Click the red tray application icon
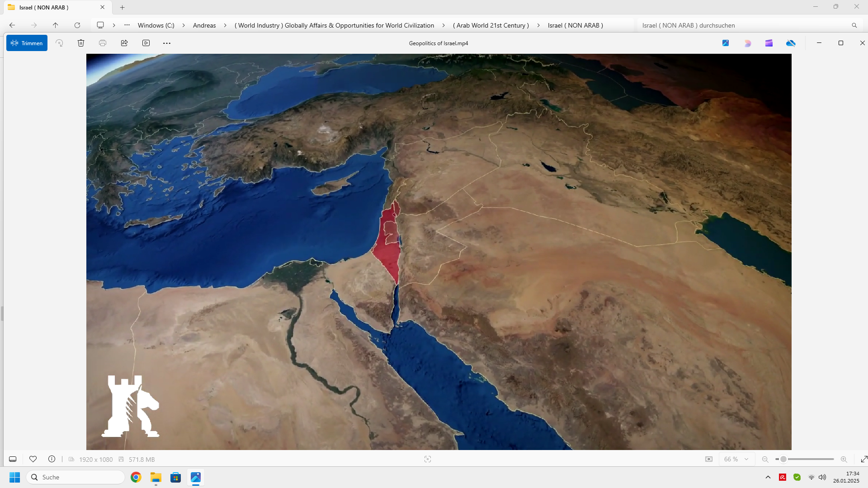Viewport: 868px width, 488px height. 783,477
